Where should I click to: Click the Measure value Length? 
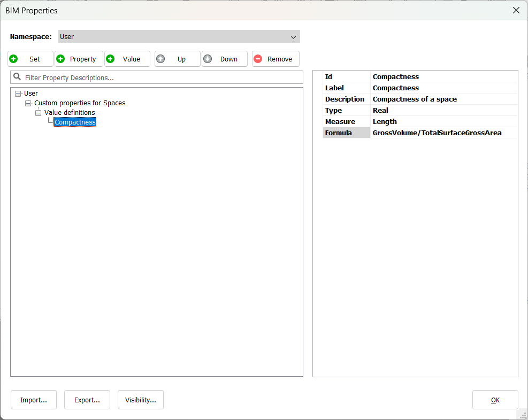(385, 121)
